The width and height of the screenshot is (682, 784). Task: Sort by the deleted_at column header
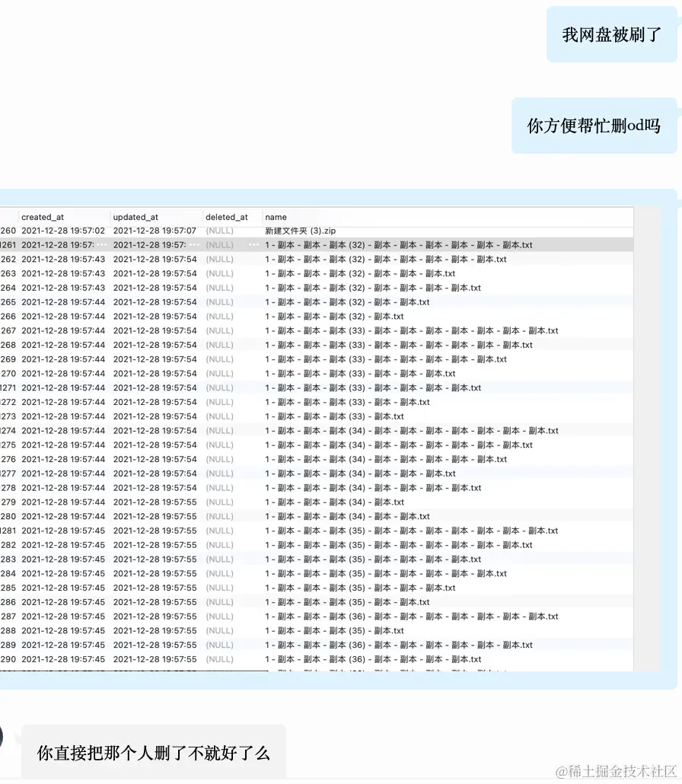227,217
